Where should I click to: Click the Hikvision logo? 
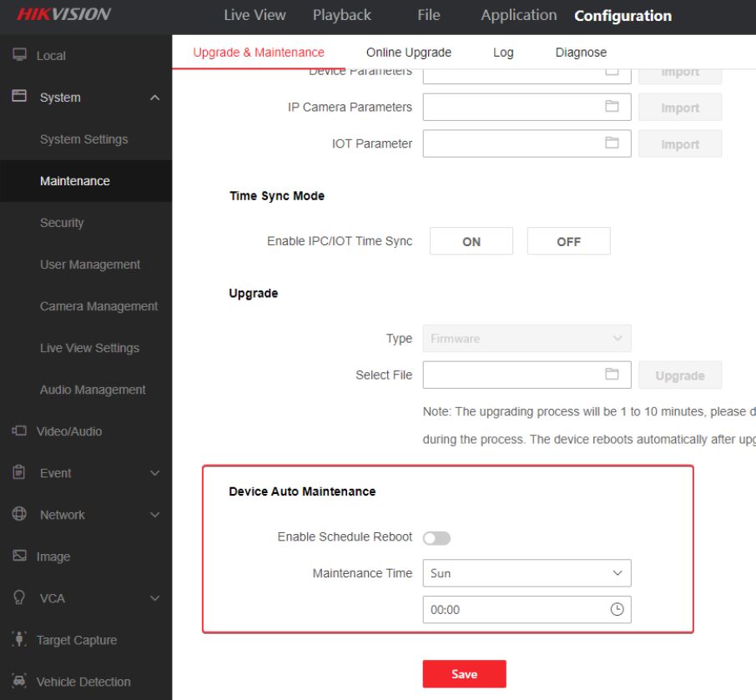63,14
